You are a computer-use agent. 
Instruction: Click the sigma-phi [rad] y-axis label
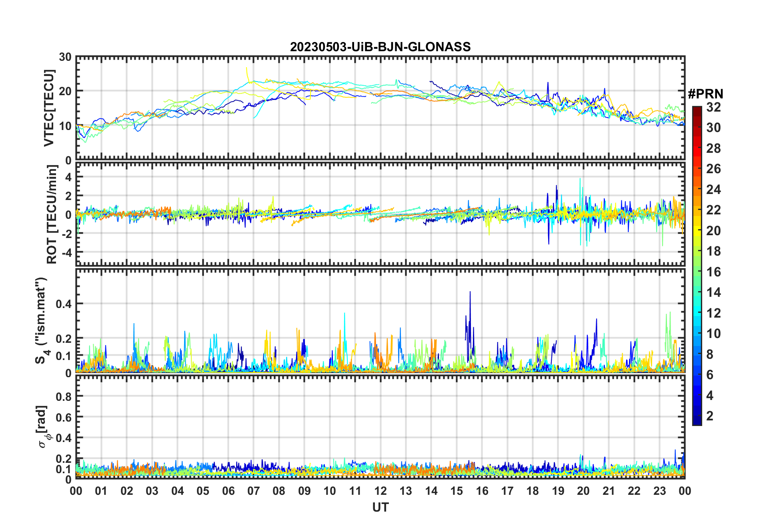point(42,426)
